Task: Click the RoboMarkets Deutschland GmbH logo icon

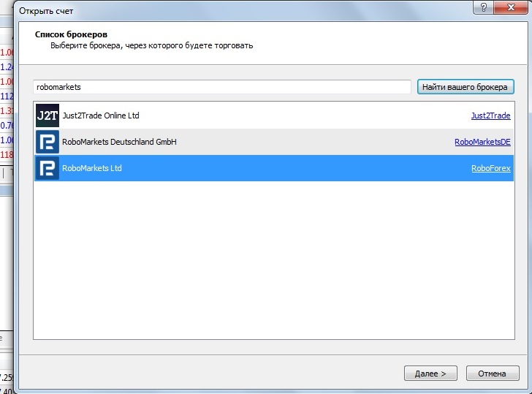Action: click(47, 142)
